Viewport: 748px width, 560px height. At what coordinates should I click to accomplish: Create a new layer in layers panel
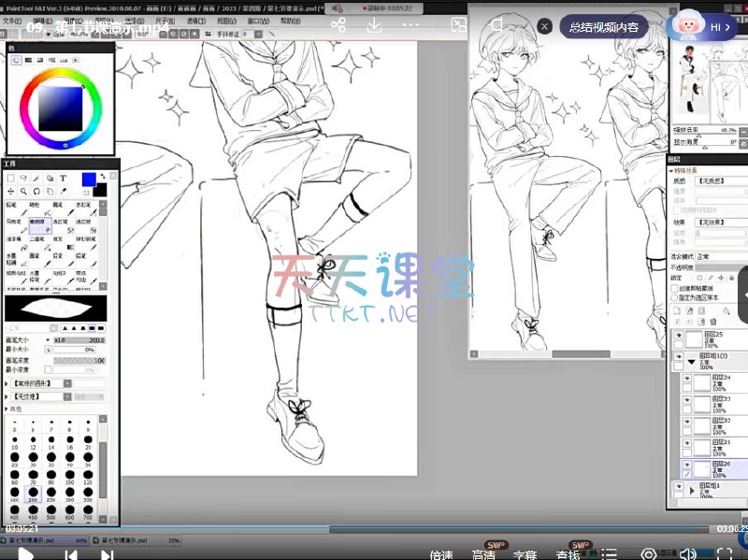pos(676,311)
